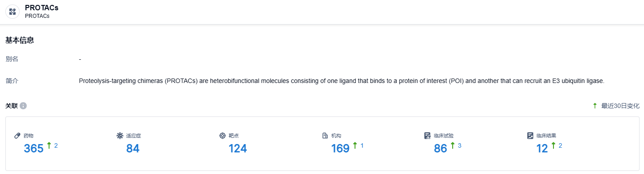Open the 169 organizations count link
Image resolution: width=644 pixels, height=174 pixels.
click(340, 149)
